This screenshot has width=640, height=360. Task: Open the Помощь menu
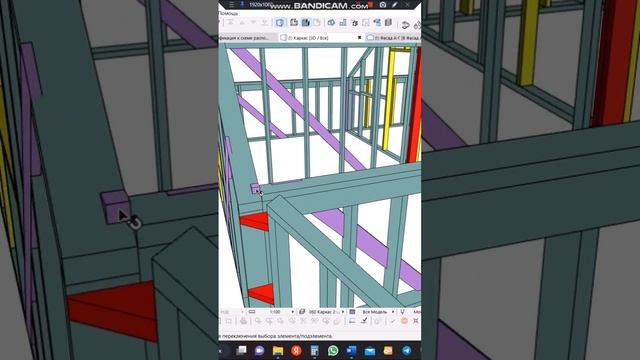(x=228, y=13)
